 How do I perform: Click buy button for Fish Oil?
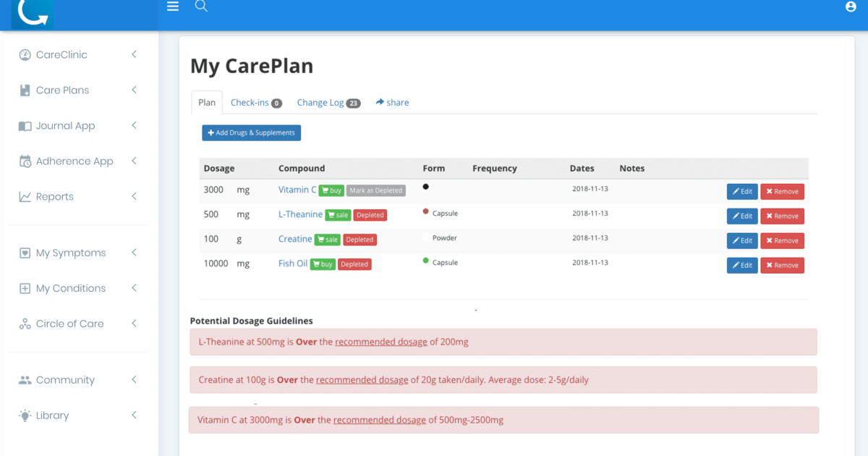coord(323,264)
